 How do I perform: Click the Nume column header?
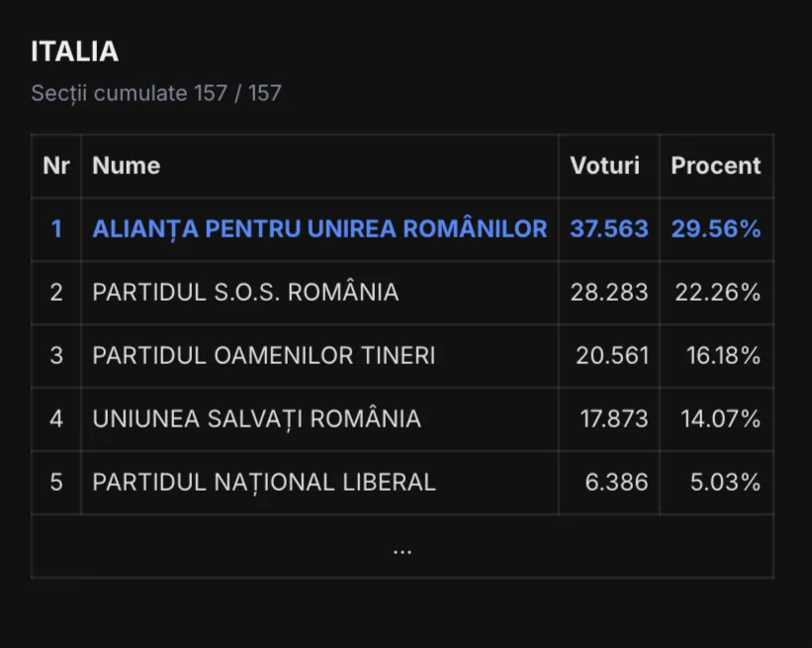[126, 166]
